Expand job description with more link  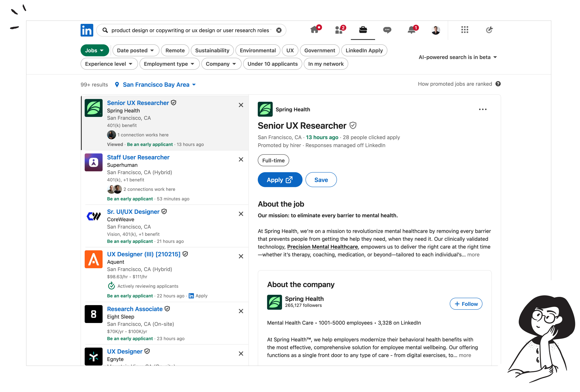coord(473,255)
